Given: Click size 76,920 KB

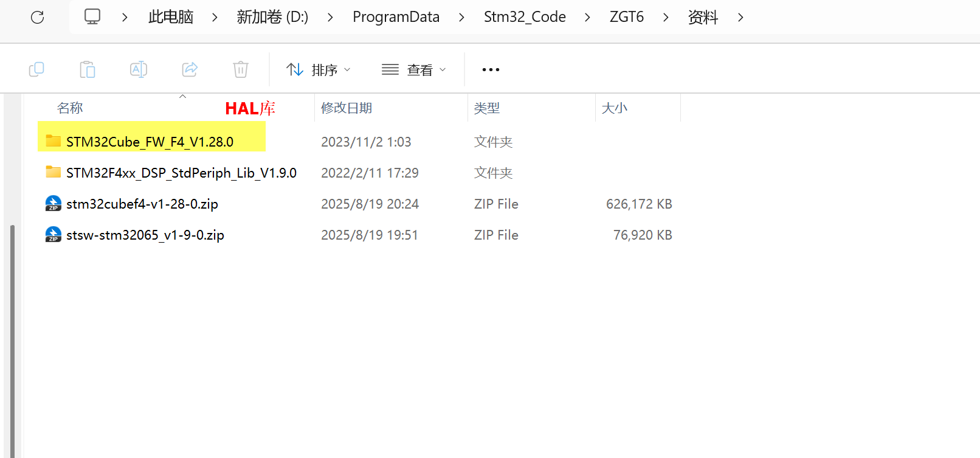Looking at the screenshot, I should point(643,235).
